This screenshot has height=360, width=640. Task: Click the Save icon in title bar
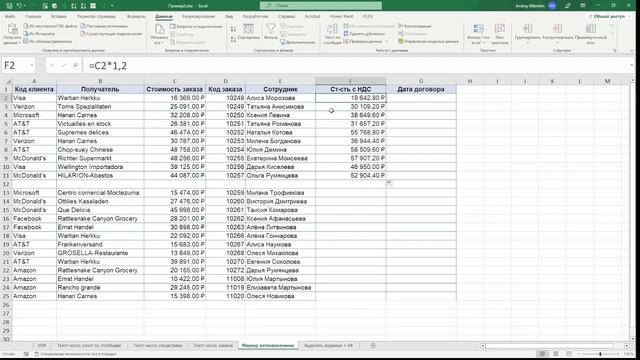tap(9, 6)
